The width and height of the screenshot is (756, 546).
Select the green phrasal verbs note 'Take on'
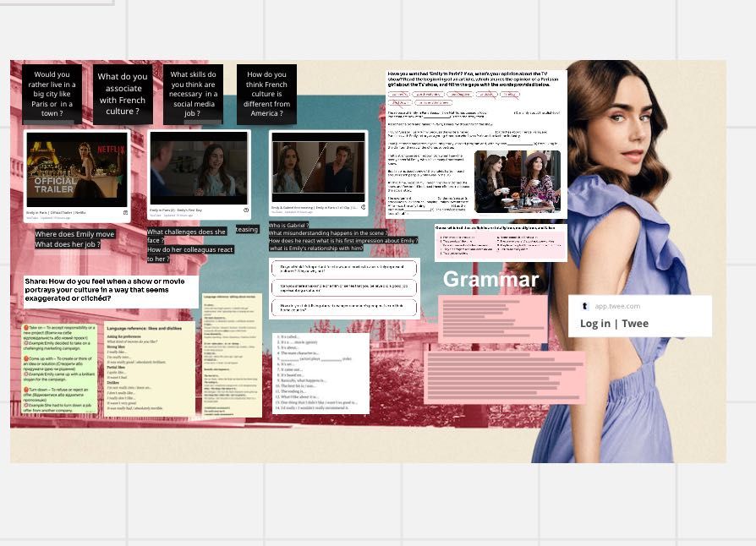tap(59, 369)
